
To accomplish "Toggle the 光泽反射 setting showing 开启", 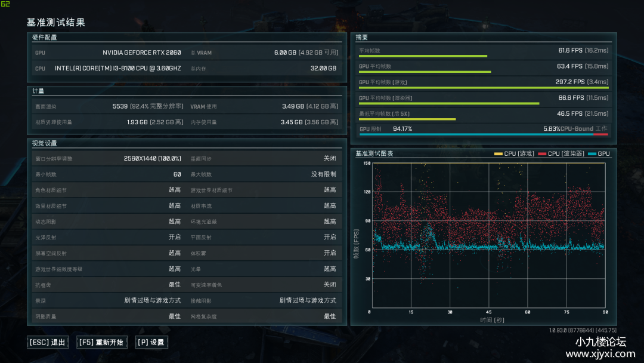I will [174, 237].
